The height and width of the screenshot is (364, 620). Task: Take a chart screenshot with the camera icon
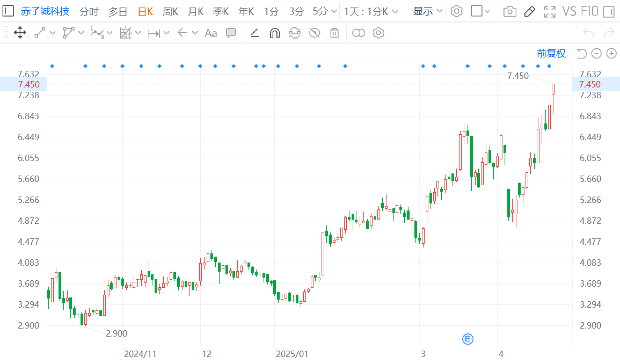click(509, 11)
